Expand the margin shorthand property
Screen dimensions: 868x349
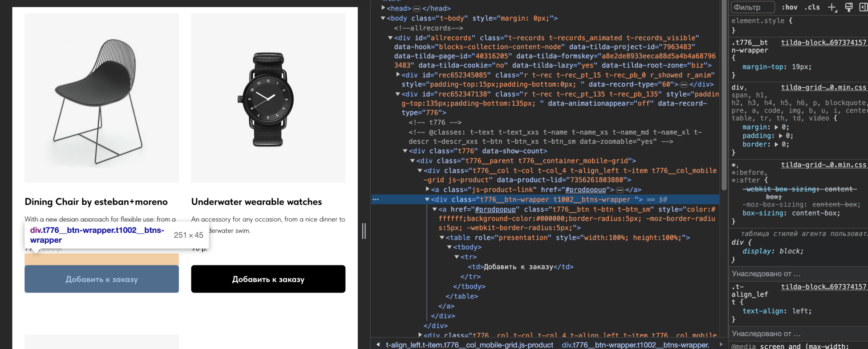coord(777,127)
